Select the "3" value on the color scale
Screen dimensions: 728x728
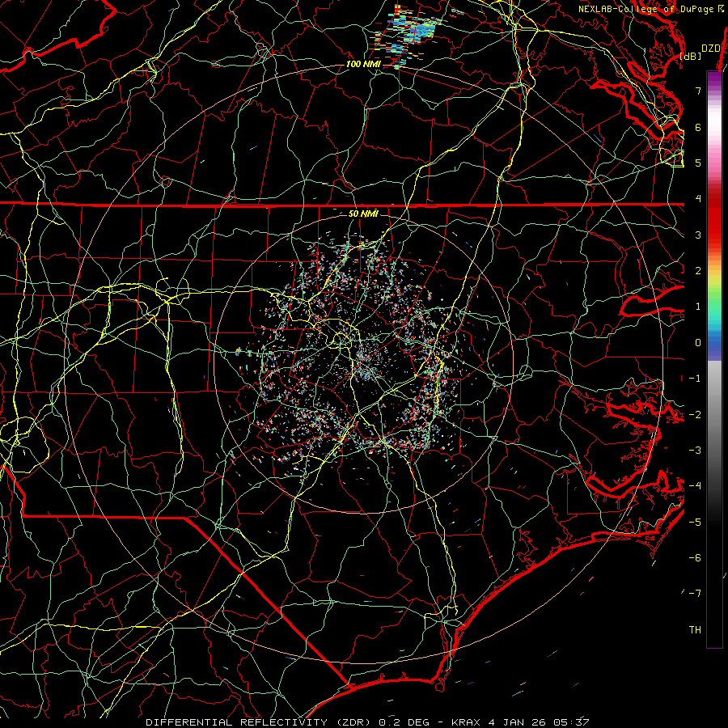pos(698,235)
